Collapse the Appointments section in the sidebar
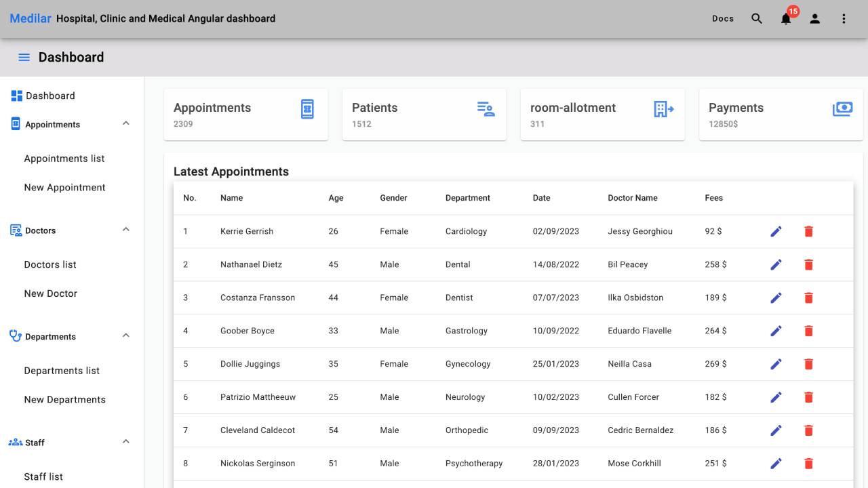 coord(125,123)
